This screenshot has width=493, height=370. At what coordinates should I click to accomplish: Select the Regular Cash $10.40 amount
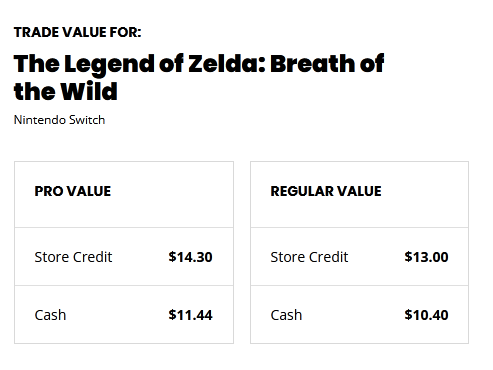pyautogui.click(x=426, y=315)
